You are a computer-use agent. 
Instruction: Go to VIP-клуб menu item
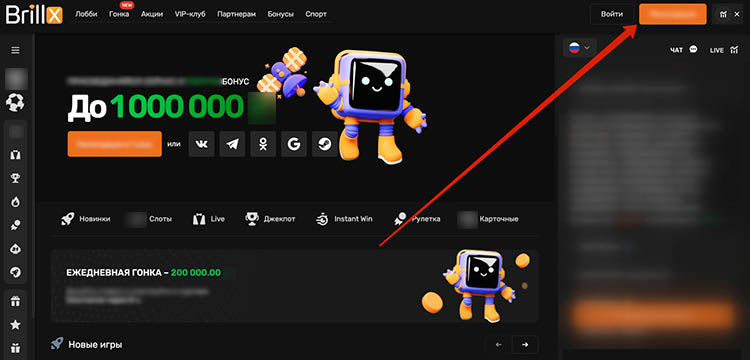pos(190,14)
